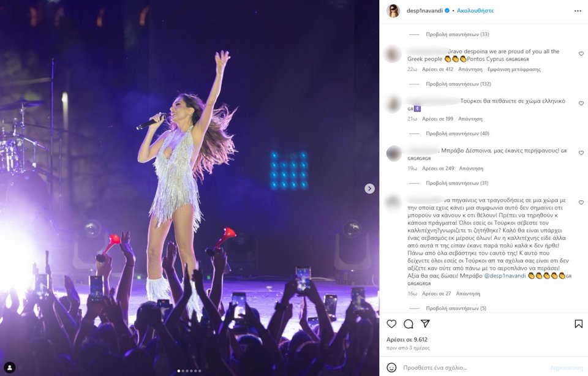Follow desp1navandi via Ακολουθήστε link
The image size is (588, 376).
point(475,11)
